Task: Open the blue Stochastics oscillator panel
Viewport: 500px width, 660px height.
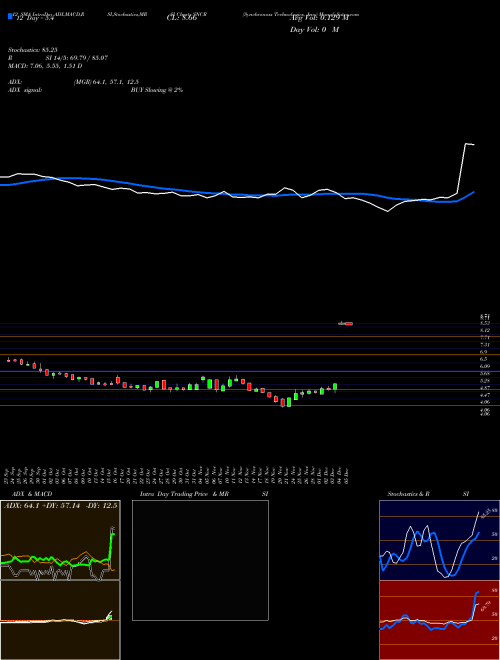Action: click(439, 540)
